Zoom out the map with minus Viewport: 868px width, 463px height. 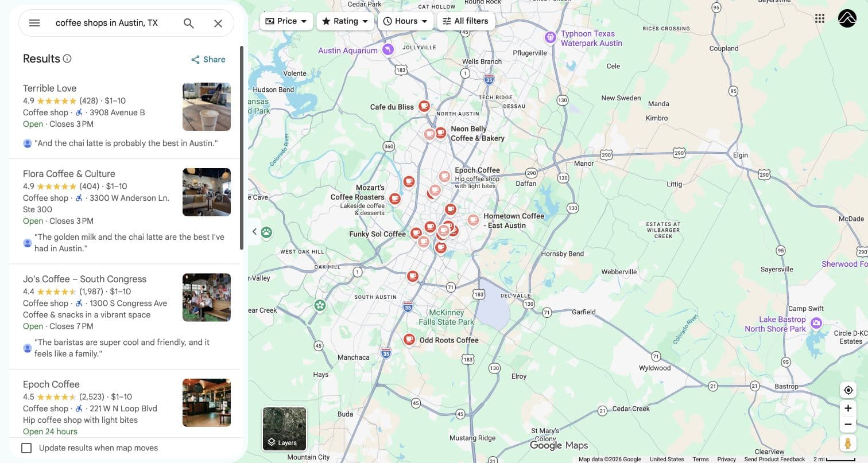tap(848, 425)
